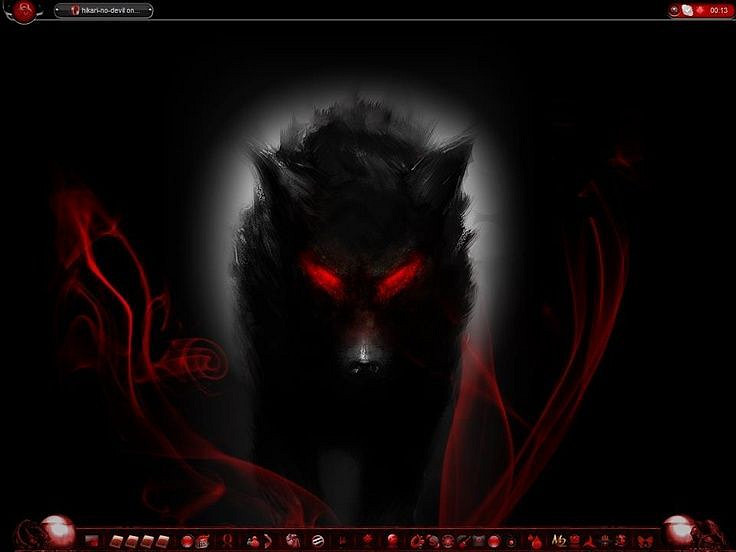This screenshot has width=736, height=552.
Task: Open the last of four red folder icons
Action: (162, 541)
